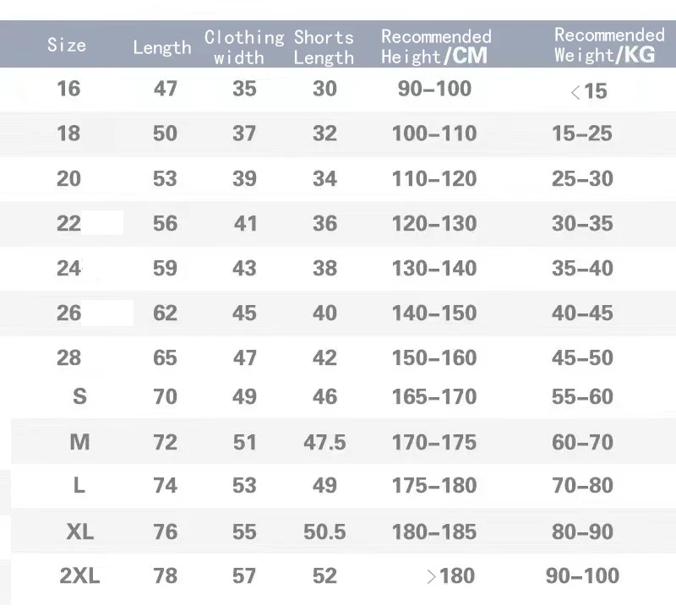The width and height of the screenshot is (676, 616).
Task: Click length value 62 for size 26
Action: [x=165, y=313]
